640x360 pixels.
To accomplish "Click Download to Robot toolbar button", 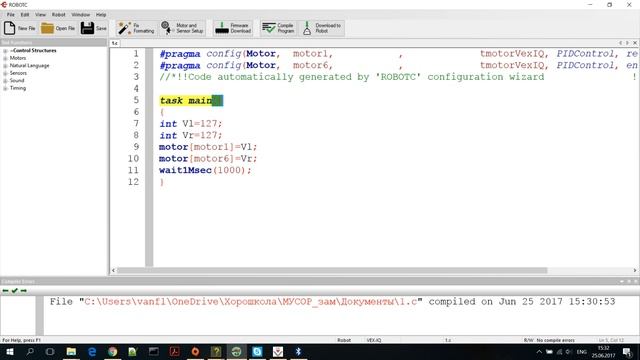I will click(322, 28).
